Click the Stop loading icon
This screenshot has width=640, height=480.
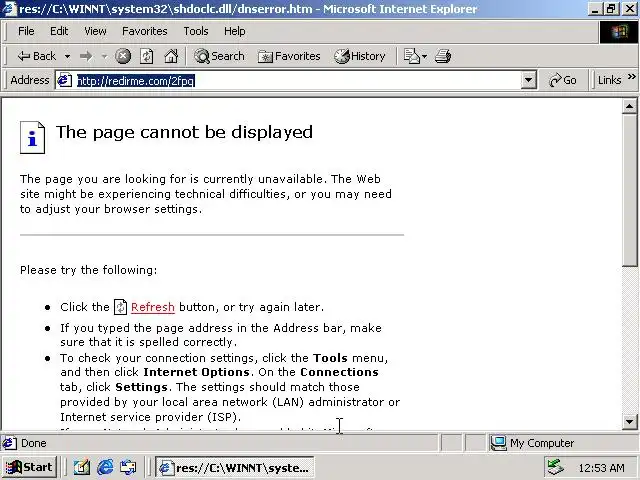point(122,56)
